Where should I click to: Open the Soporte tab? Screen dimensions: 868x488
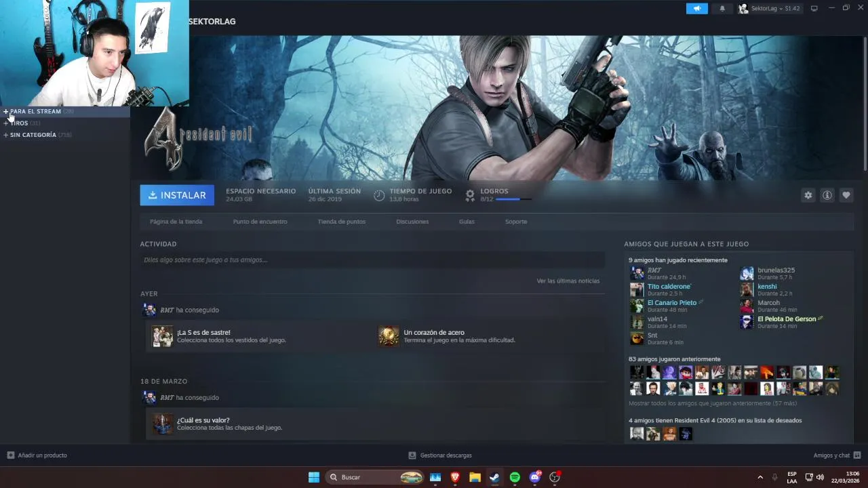click(x=516, y=222)
